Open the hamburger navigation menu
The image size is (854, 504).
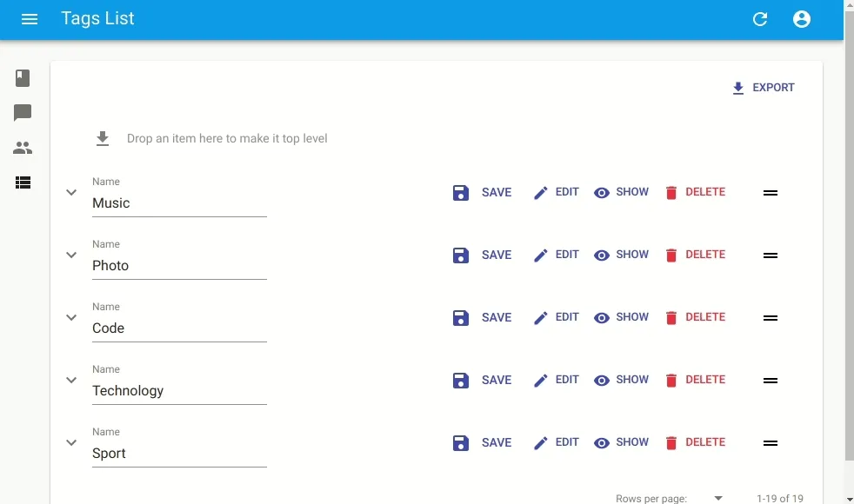click(30, 19)
